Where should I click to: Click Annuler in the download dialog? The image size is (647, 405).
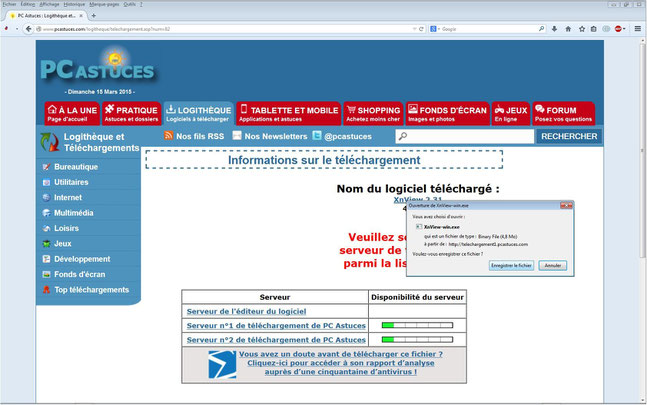tap(553, 265)
